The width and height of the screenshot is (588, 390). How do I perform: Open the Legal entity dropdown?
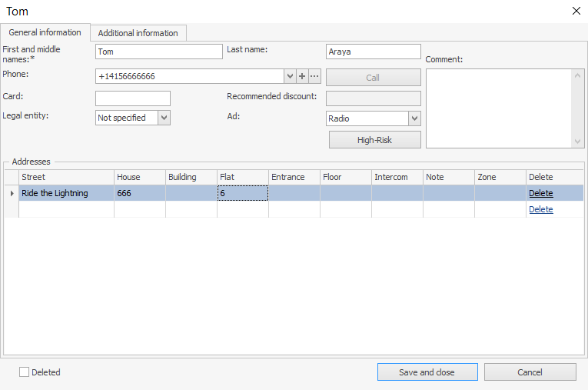(164, 118)
